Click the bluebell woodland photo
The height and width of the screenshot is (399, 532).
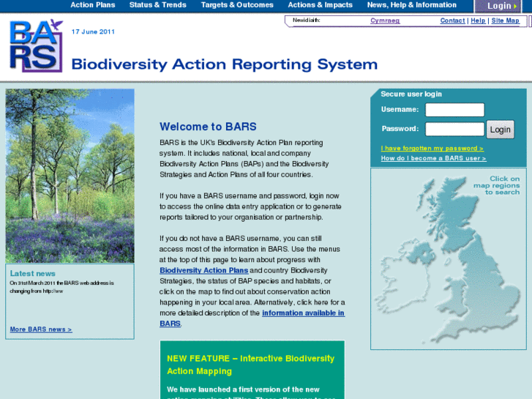pyautogui.click(x=70, y=176)
